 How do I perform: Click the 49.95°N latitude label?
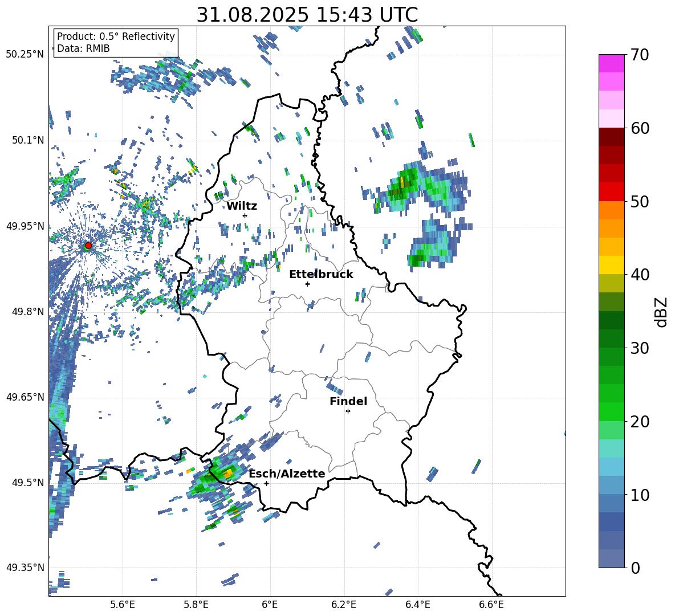[x=25, y=226]
